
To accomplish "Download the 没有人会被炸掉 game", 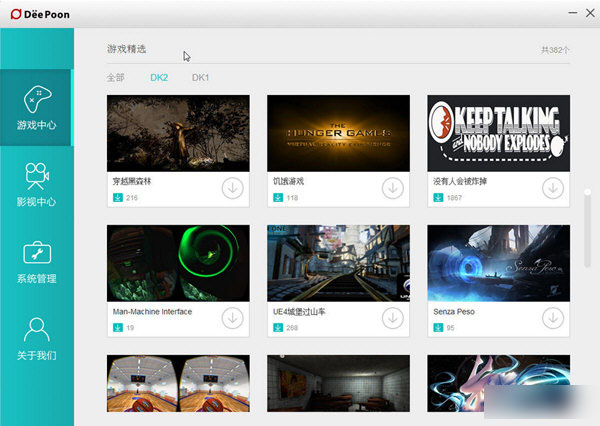I will [553, 188].
